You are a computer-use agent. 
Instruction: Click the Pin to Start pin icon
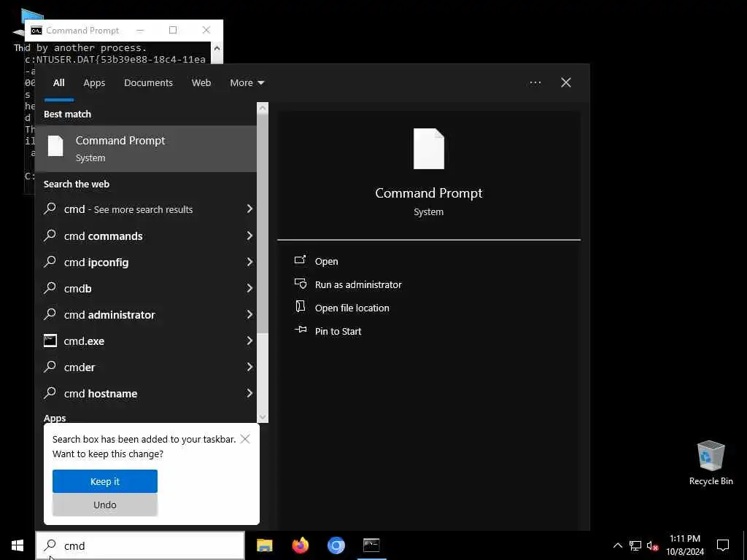tap(300, 330)
